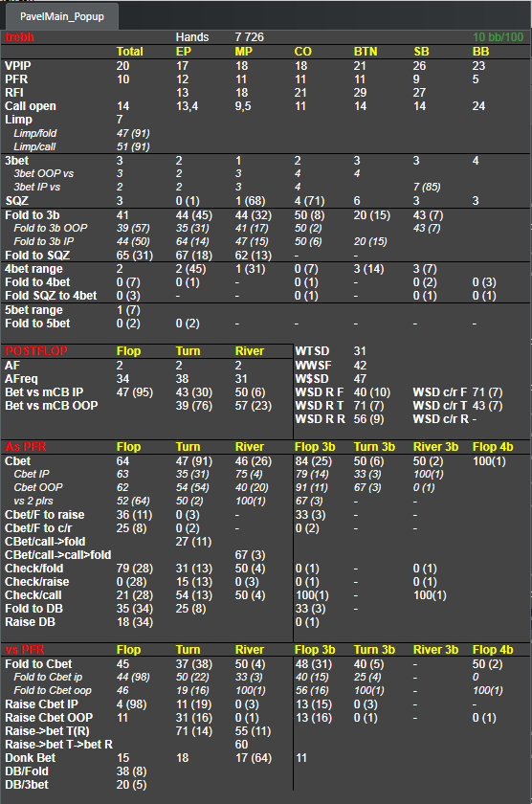The height and width of the screenshot is (804, 532).
Task: Click Raise->bet T->bet R label
Action: [58, 745]
